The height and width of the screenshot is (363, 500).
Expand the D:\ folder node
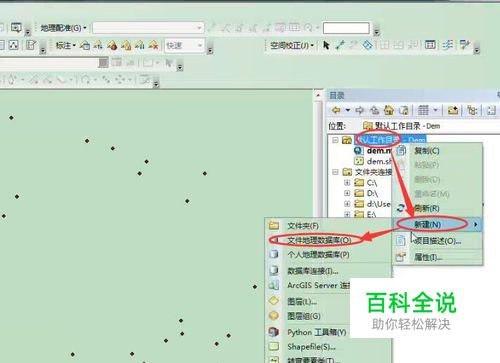point(347,193)
